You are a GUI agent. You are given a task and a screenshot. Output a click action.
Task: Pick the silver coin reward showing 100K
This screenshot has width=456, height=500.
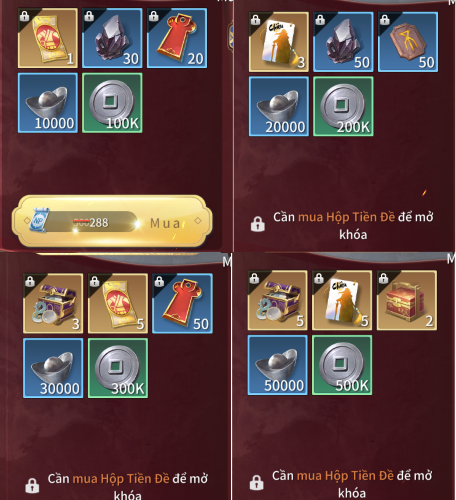(112, 103)
